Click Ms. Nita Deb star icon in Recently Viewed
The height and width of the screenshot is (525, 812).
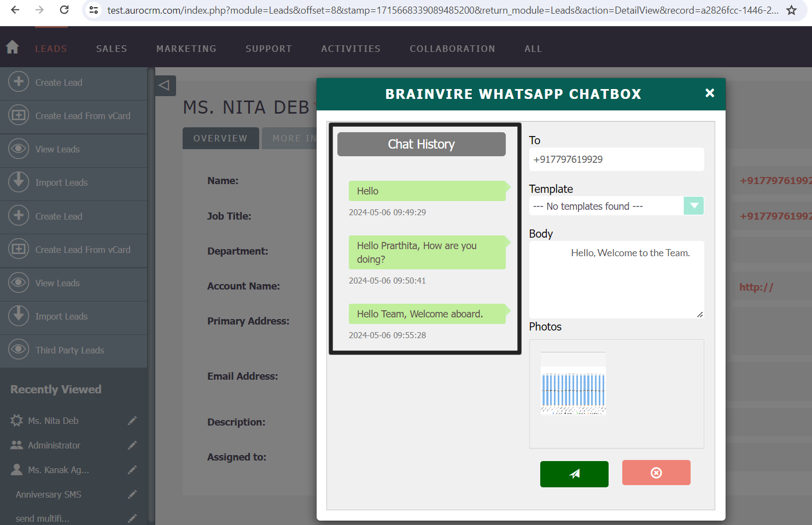pos(16,421)
